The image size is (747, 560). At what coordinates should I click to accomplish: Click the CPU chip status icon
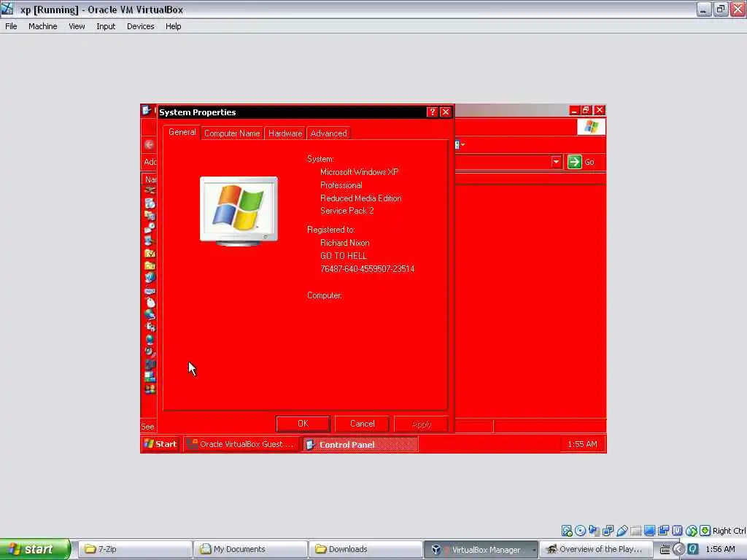677,531
